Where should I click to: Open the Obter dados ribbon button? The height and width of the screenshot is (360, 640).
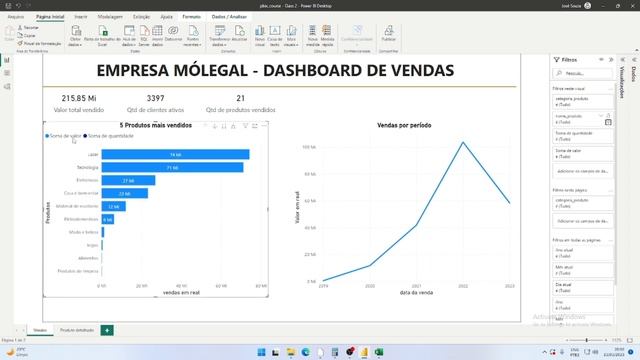pos(76,36)
